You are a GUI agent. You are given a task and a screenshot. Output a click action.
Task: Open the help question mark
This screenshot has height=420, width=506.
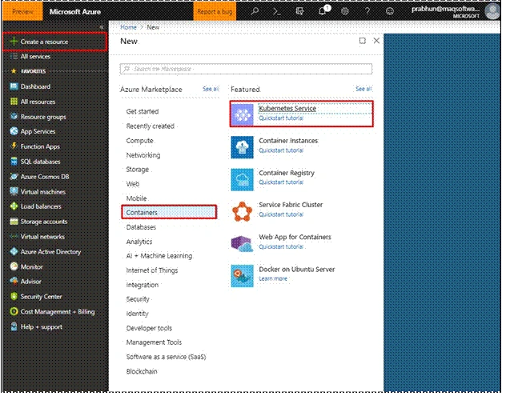click(367, 11)
